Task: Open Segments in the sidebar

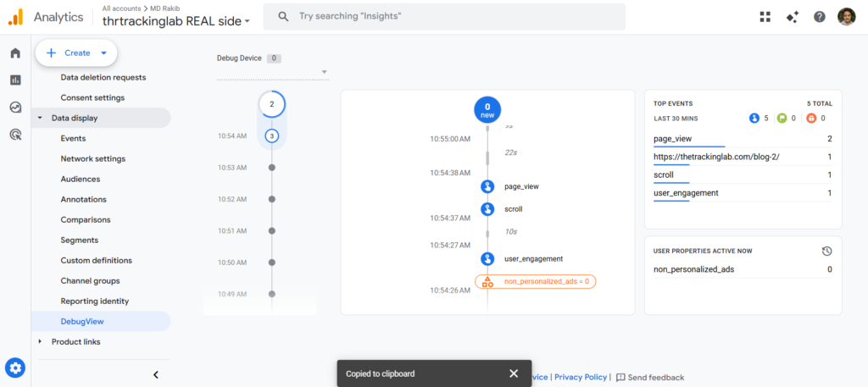Action: point(79,240)
